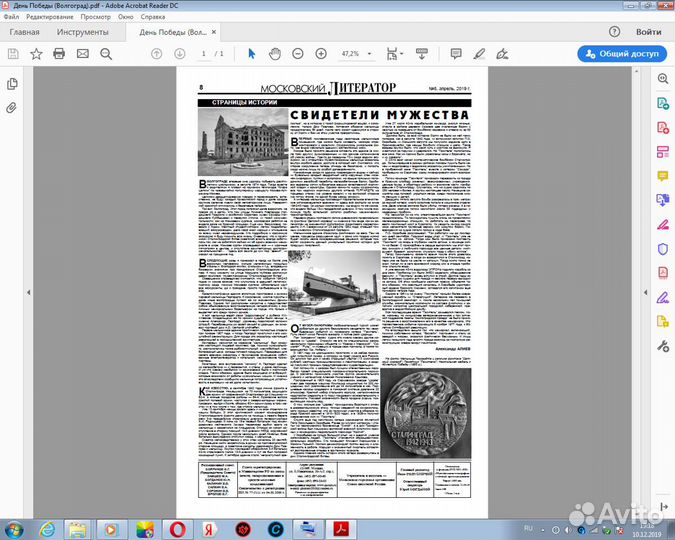Open the Attachments paperclip panel
The width and height of the screenshot is (675, 540).
click(13, 107)
